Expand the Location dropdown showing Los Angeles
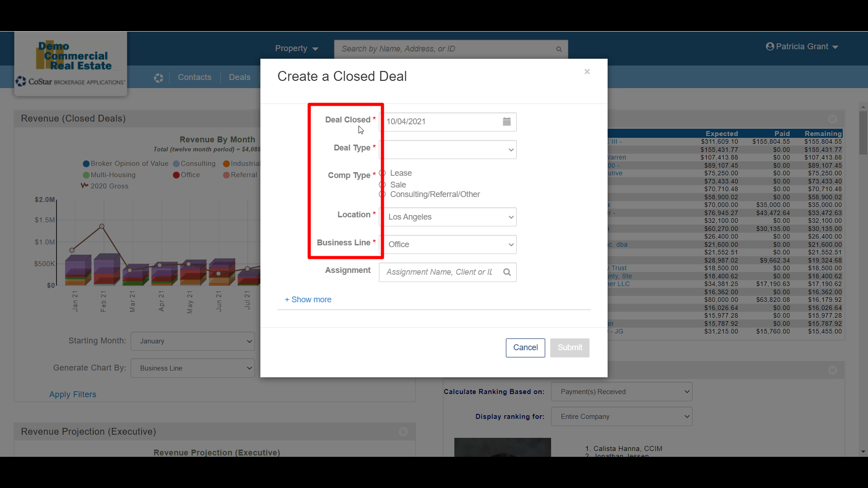 click(448, 217)
